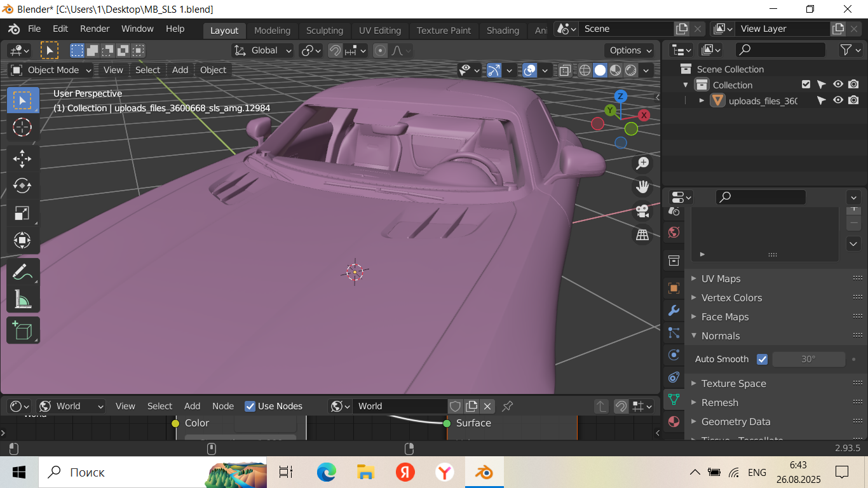Hide uploads_files object with eye icon

(838, 100)
